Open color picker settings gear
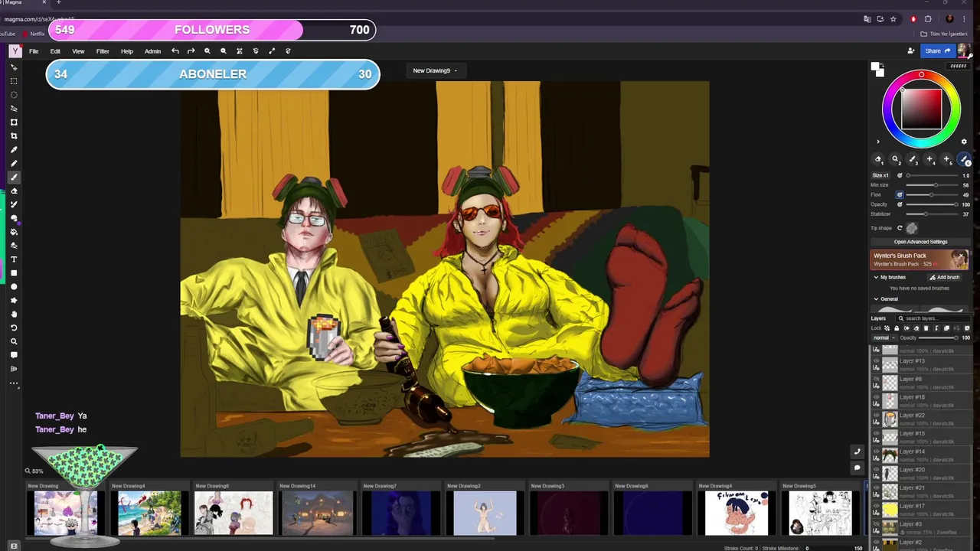This screenshot has width=980, height=551. pos(964,142)
